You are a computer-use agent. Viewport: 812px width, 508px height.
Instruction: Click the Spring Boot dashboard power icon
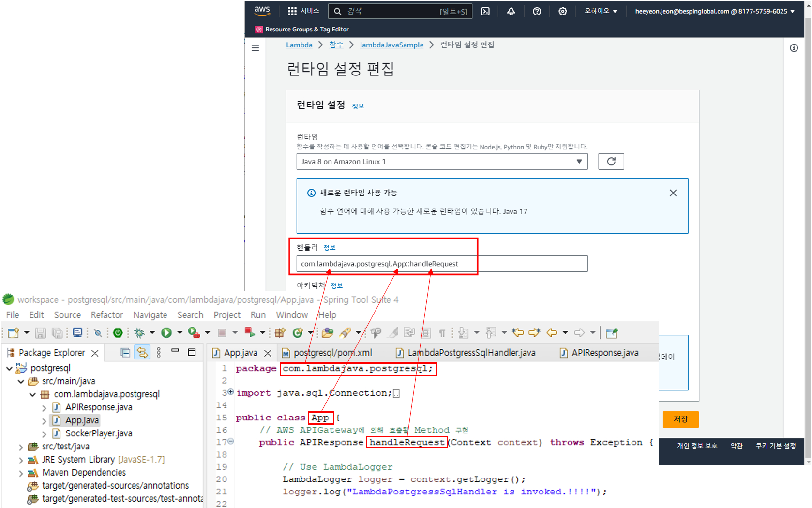pyautogui.click(x=118, y=333)
